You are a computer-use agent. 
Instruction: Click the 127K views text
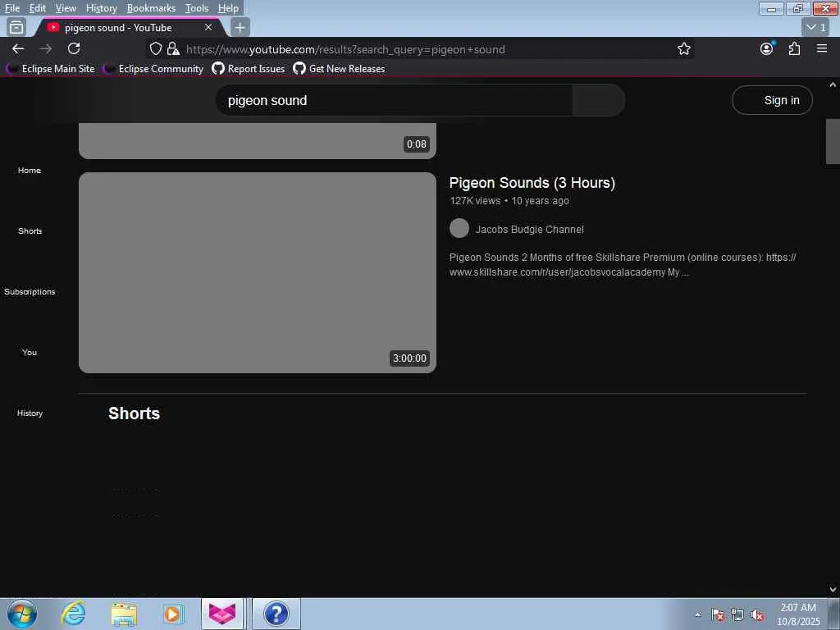475,201
